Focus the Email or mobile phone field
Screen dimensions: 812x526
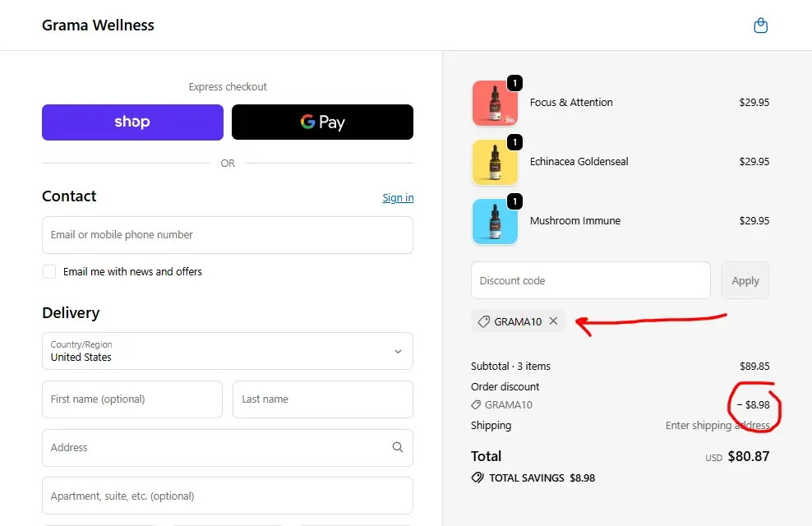click(x=228, y=235)
